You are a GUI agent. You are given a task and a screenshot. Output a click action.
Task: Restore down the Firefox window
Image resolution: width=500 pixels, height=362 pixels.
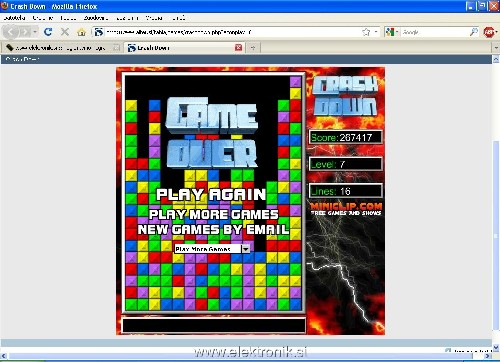pos(482,6)
